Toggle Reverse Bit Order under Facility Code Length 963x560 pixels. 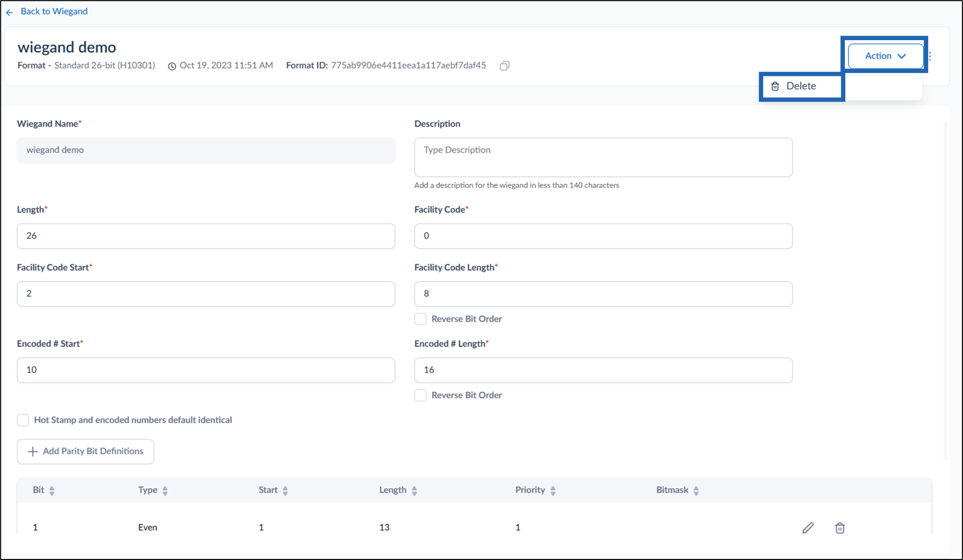[420, 319]
